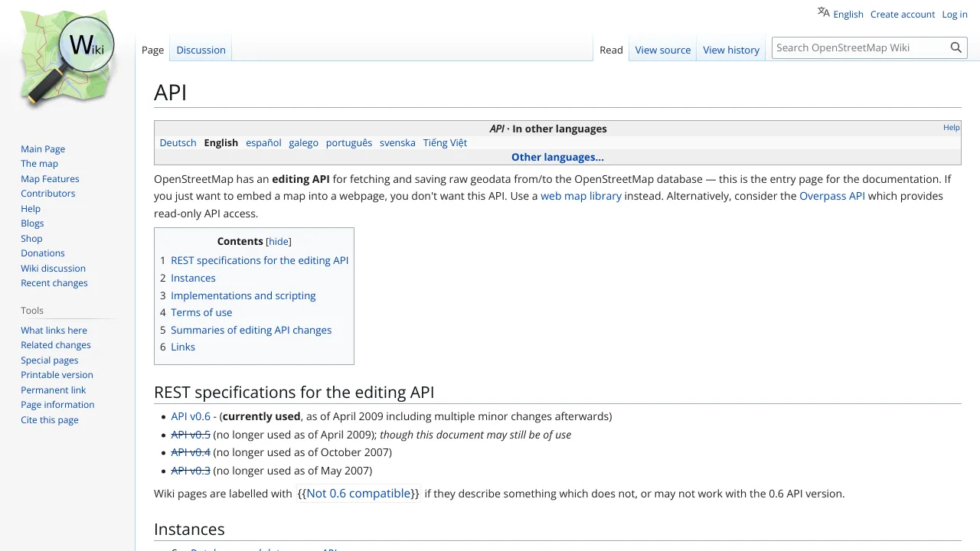Click the OpenStreetMap Wiki logo
This screenshot has width=980, height=551.
coord(67,57)
